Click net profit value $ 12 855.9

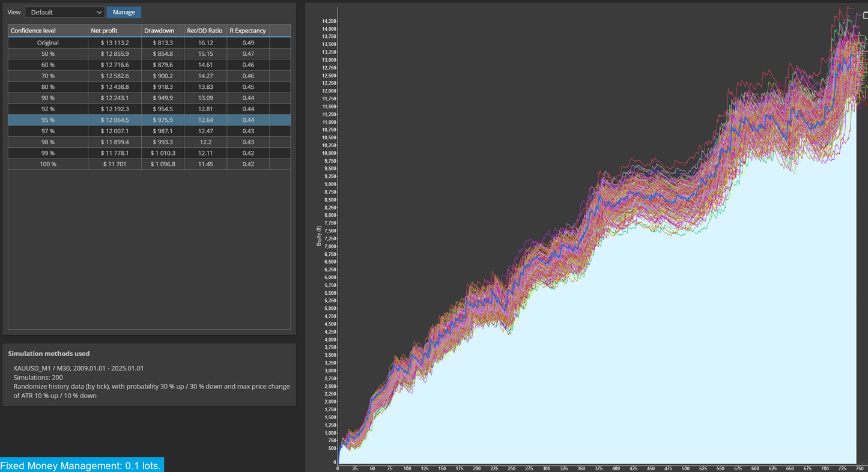115,54
